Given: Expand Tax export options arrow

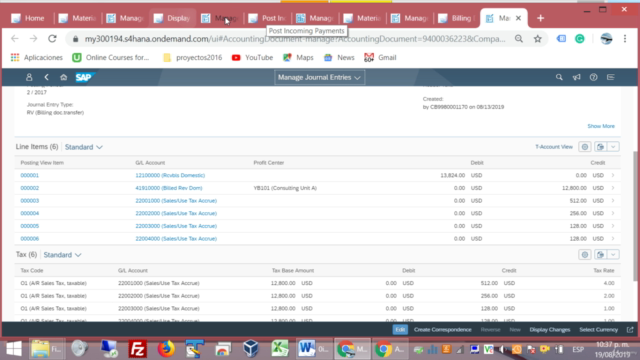Looking at the screenshot, I should [x=613, y=255].
